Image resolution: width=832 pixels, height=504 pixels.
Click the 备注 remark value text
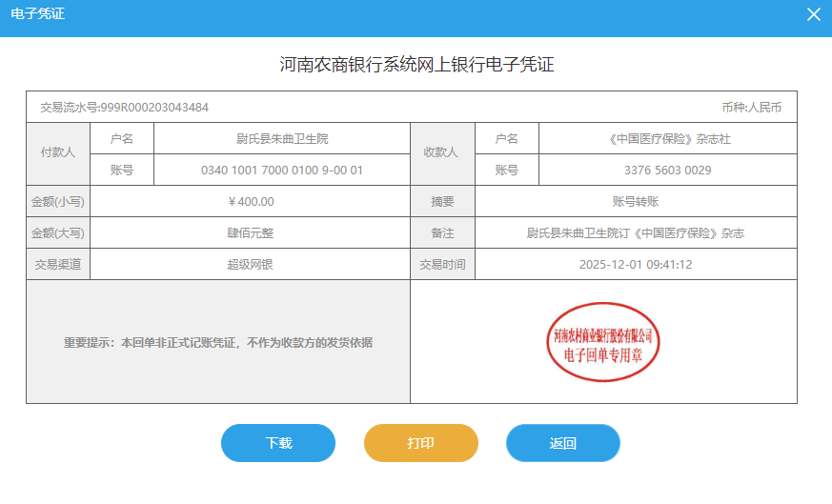(636, 233)
